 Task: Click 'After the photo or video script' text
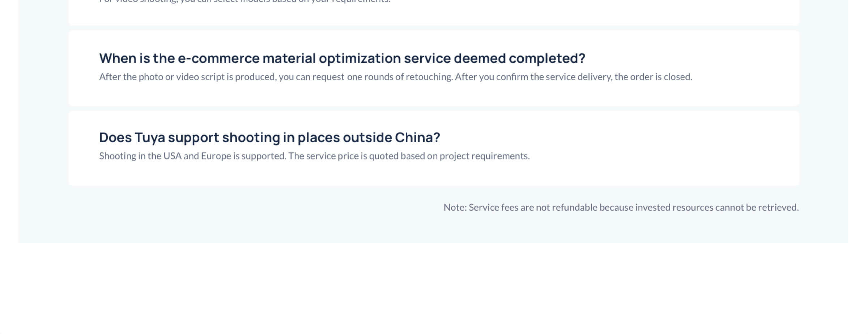162,77
